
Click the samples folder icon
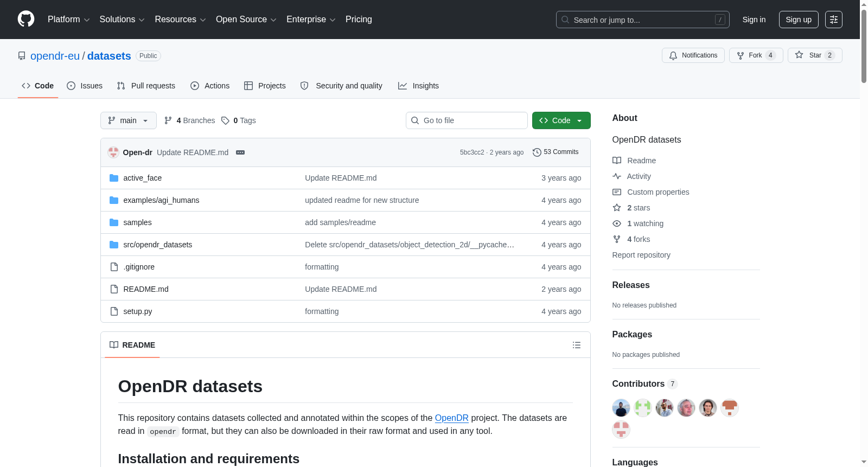pos(114,222)
